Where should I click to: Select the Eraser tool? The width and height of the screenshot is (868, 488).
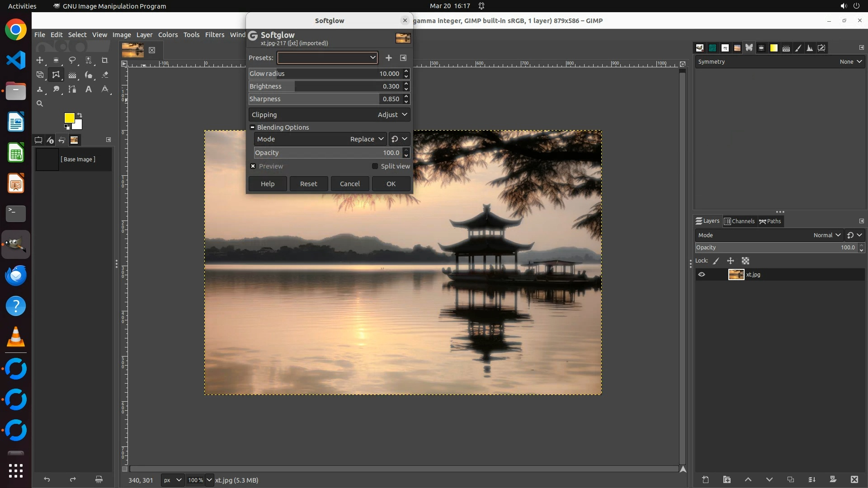click(105, 75)
